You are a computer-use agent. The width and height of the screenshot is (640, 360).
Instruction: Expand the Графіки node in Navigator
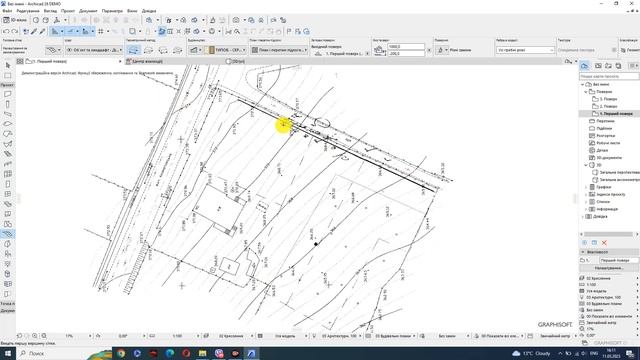click(586, 187)
